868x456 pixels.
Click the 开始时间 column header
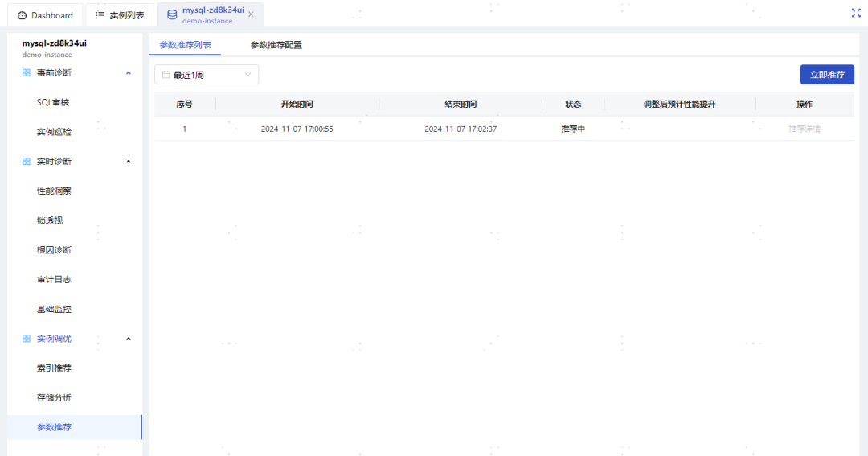pos(297,105)
